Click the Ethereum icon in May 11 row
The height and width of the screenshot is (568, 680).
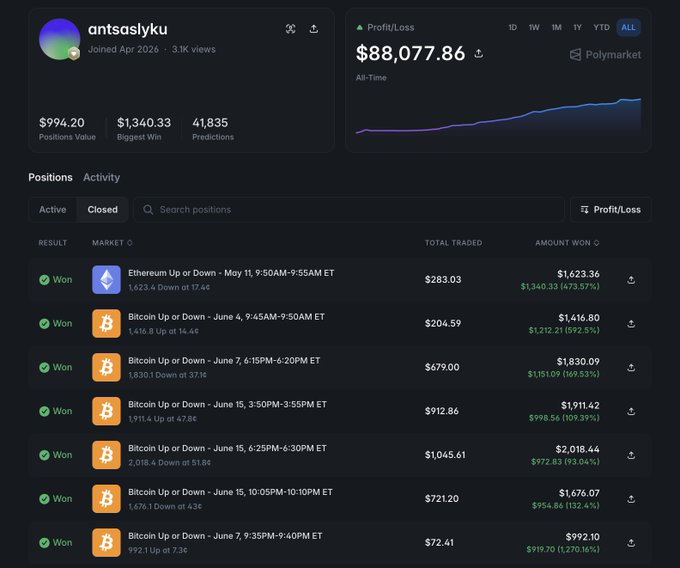(x=106, y=280)
